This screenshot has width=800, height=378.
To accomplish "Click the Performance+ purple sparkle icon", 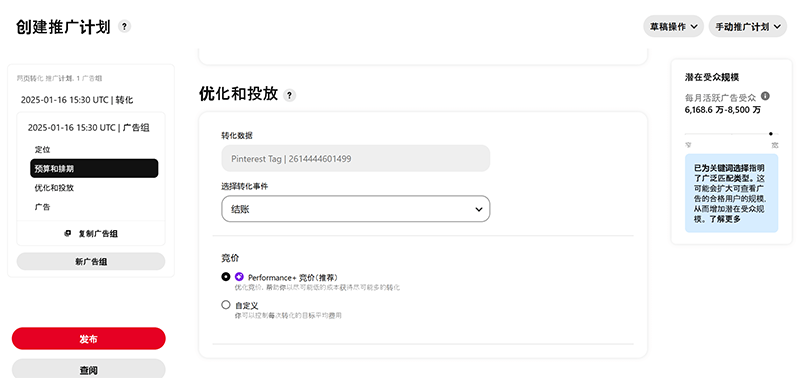I will (239, 277).
